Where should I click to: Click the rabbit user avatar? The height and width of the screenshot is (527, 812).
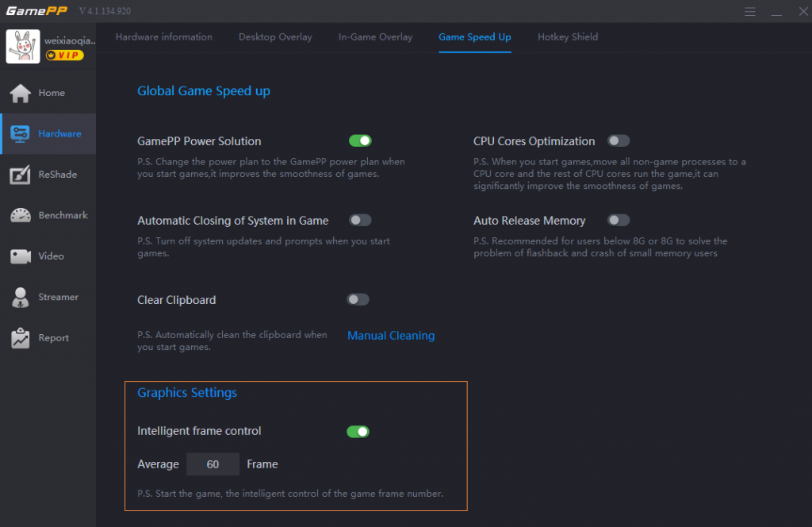[23, 46]
